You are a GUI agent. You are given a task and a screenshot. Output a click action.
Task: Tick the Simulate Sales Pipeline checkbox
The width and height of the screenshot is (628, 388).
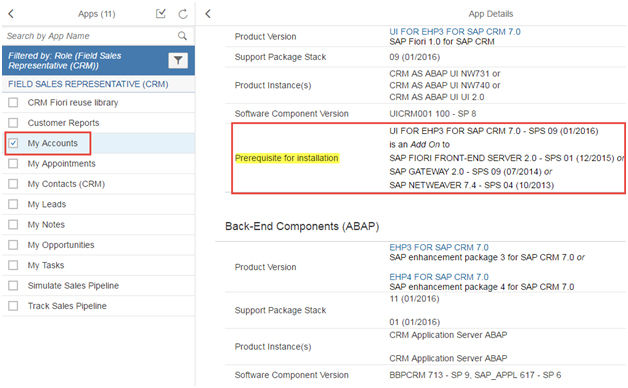point(13,285)
